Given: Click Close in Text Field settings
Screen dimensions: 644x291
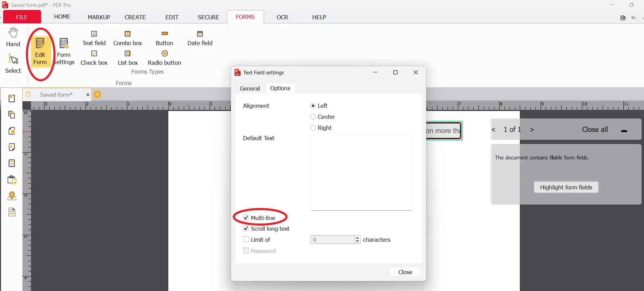Looking at the screenshot, I should pyautogui.click(x=405, y=272).
